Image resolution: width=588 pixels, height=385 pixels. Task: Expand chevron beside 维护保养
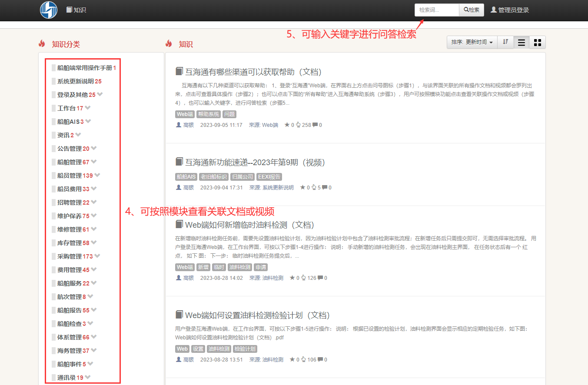pos(94,216)
